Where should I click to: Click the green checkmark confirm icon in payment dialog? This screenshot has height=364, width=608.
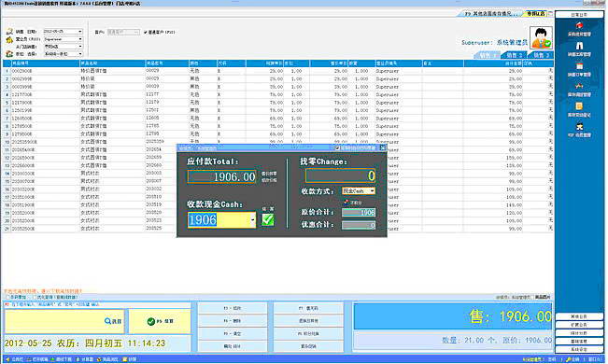point(267,219)
